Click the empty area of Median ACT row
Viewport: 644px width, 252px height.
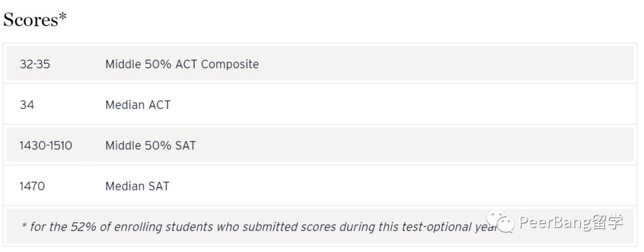[x=402, y=105]
